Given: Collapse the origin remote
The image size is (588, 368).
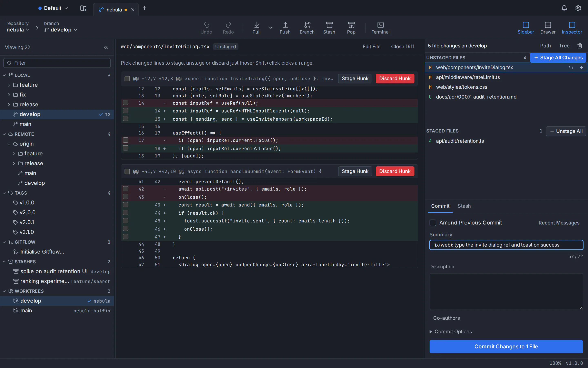Looking at the screenshot, I should pyautogui.click(x=9, y=144).
